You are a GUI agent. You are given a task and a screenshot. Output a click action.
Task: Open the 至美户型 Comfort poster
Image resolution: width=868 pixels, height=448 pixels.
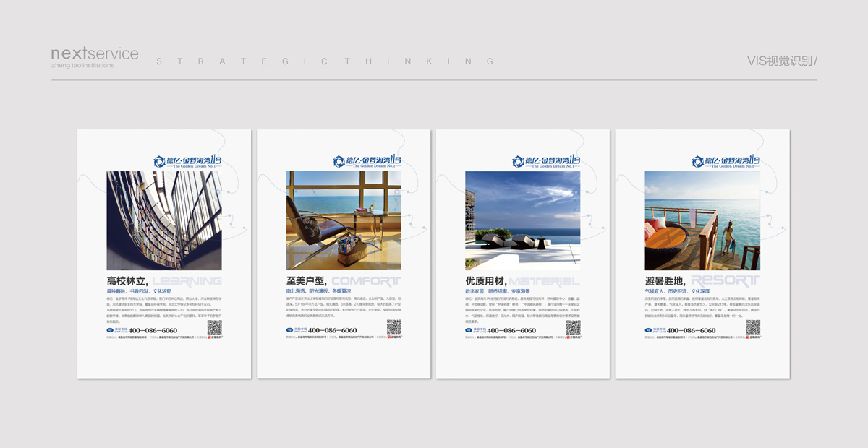[x=344, y=254]
